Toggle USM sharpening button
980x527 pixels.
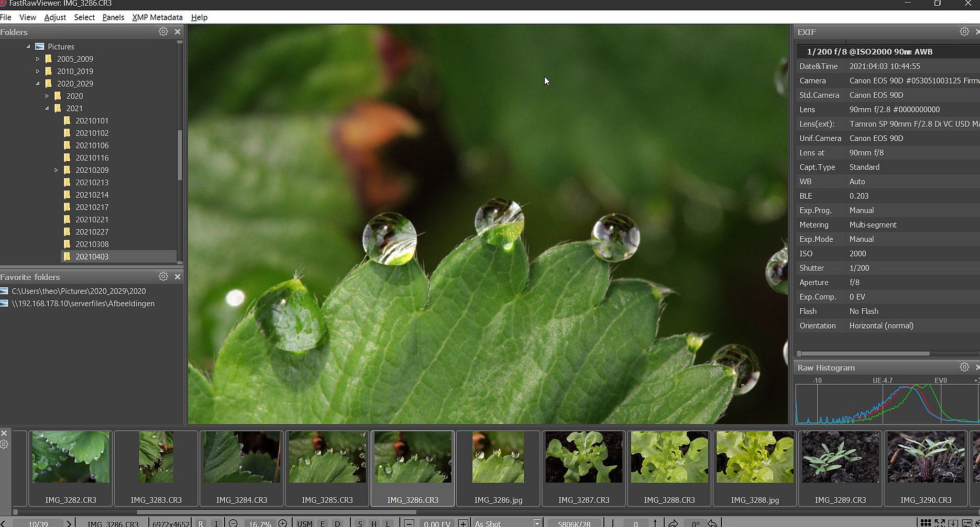pyautogui.click(x=304, y=523)
